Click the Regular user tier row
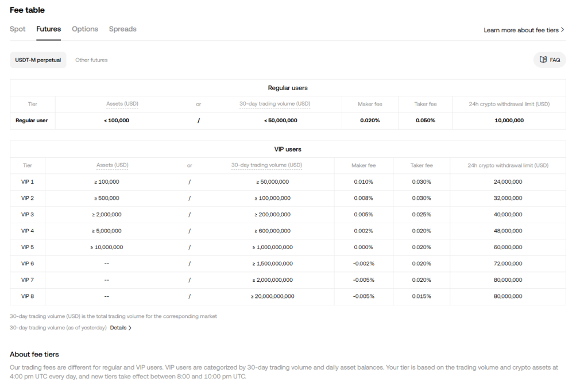 32,121
